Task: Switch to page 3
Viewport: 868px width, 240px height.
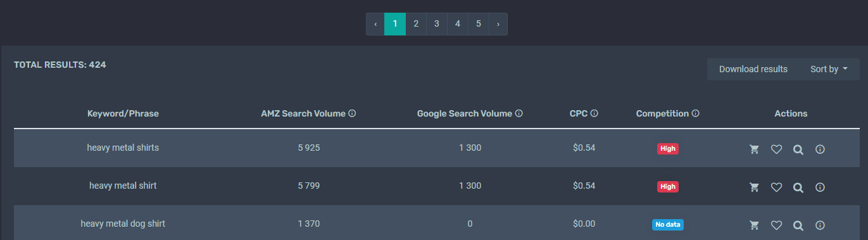Action: (437, 24)
